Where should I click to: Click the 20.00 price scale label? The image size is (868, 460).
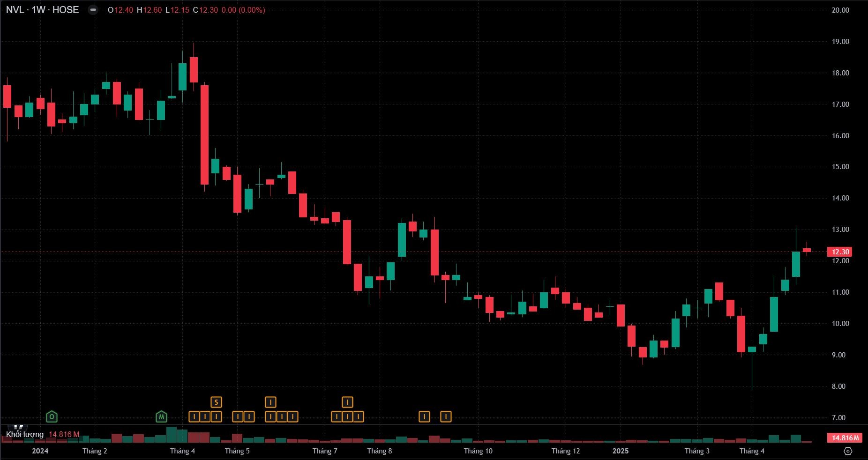[x=840, y=10]
